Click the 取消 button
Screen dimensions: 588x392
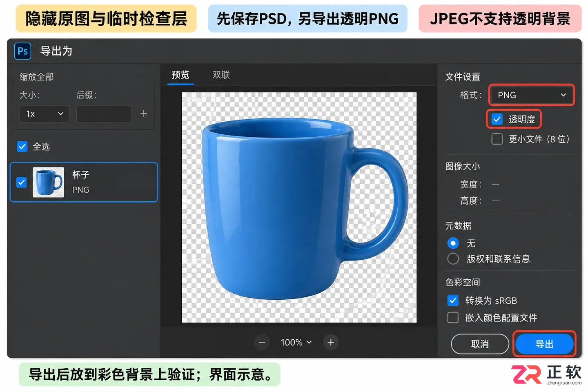point(480,344)
